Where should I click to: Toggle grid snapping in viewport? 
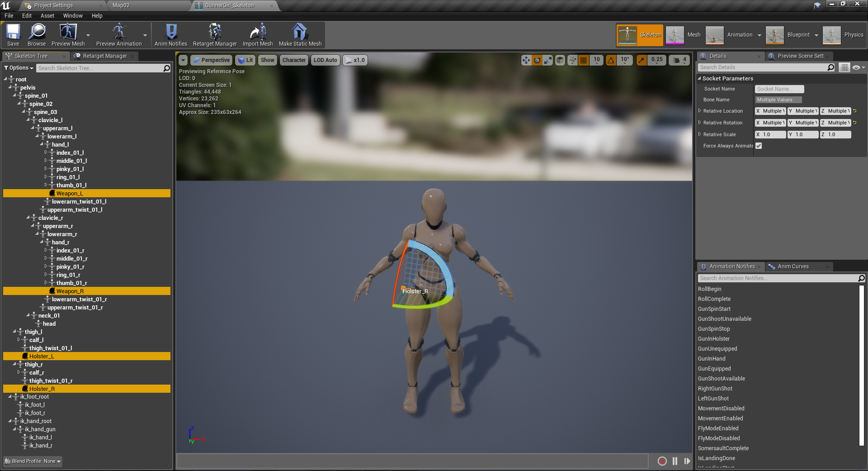pyautogui.click(x=584, y=60)
